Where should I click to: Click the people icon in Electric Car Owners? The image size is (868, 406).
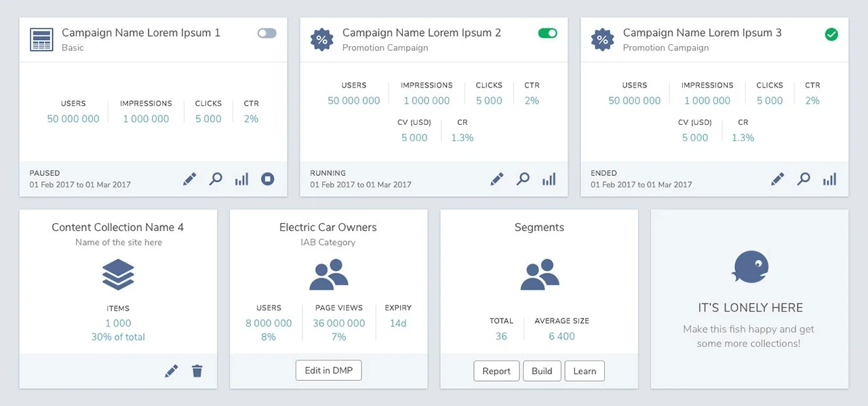329,275
